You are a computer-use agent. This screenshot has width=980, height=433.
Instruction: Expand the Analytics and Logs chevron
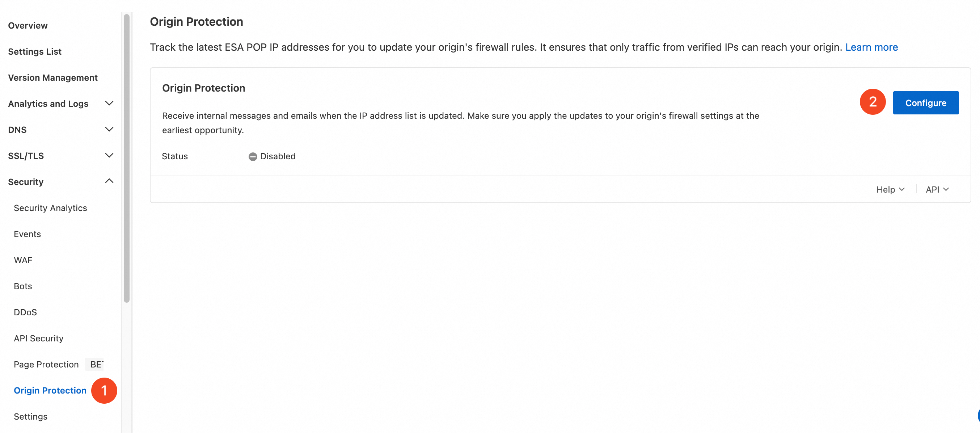pos(109,103)
